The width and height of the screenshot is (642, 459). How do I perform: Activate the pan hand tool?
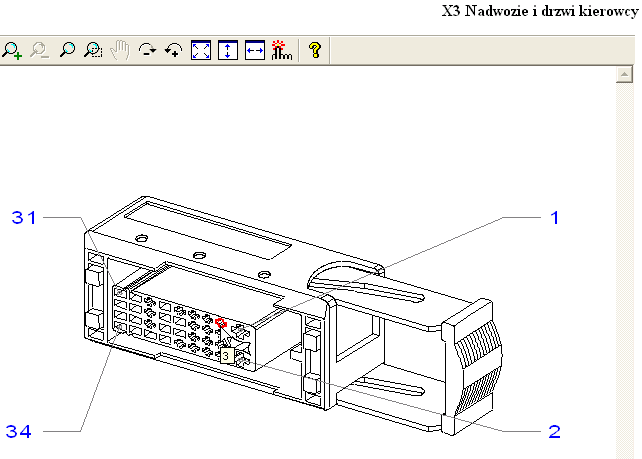[120, 51]
